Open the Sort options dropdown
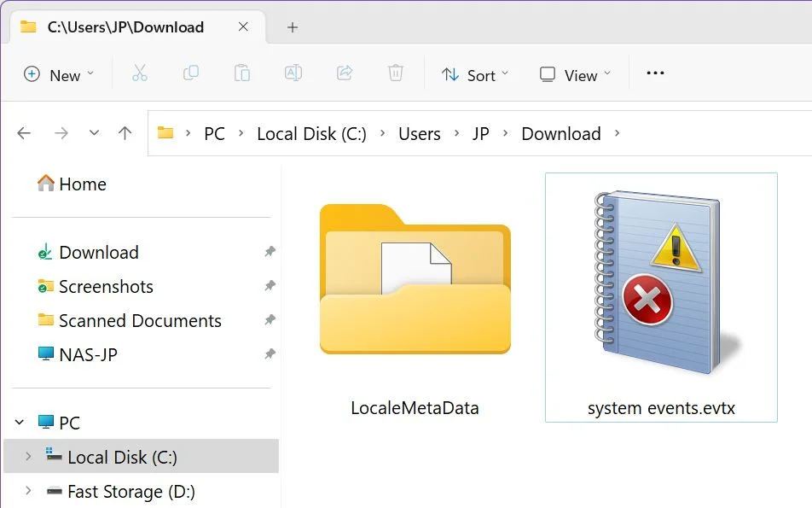The width and height of the screenshot is (812, 508). click(475, 75)
